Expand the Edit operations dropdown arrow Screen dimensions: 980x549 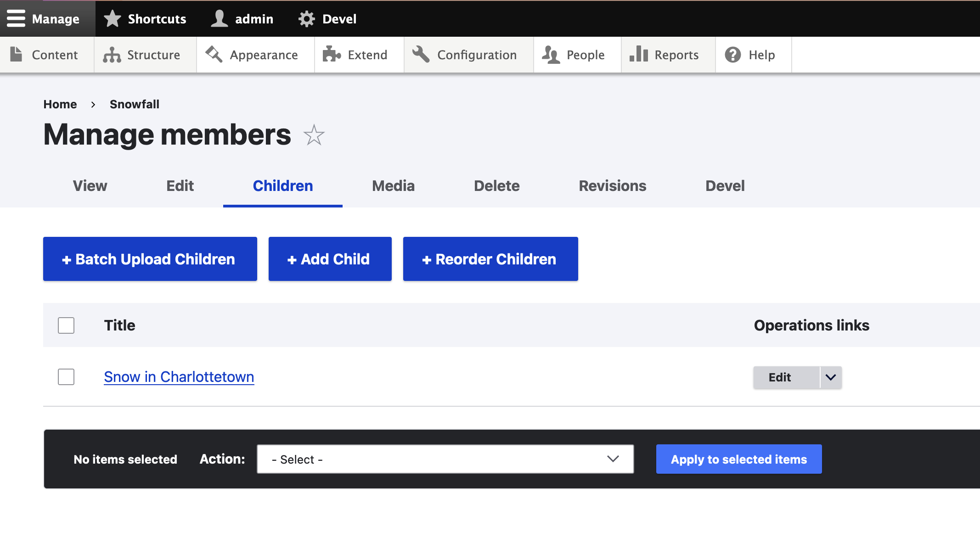click(x=830, y=377)
